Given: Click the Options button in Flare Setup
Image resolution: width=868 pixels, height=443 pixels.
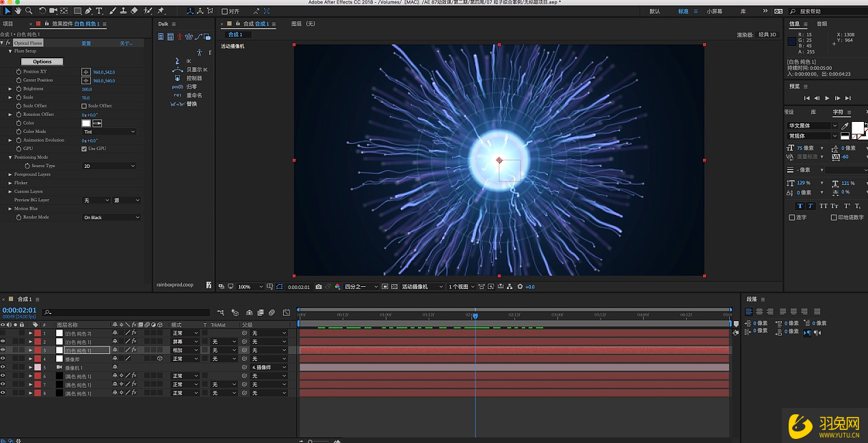Looking at the screenshot, I should point(42,62).
